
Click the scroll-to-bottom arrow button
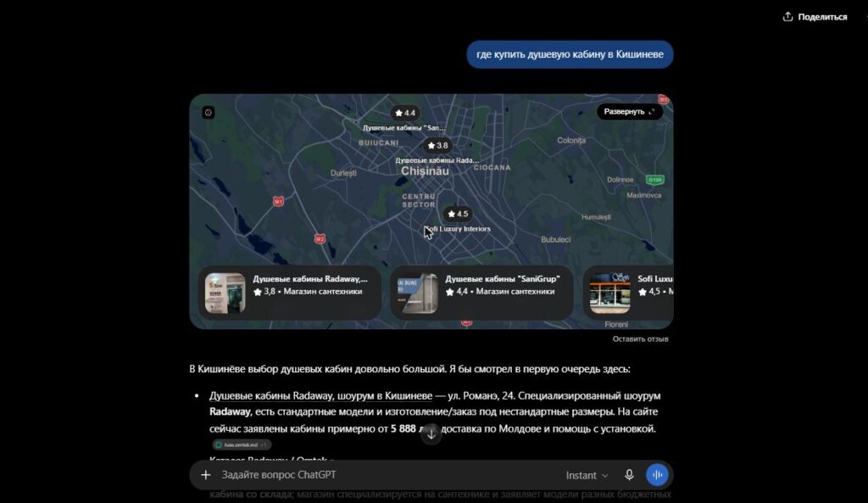431,434
